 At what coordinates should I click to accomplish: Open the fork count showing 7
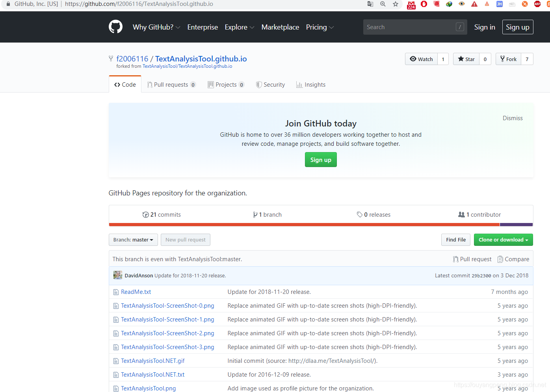[527, 59]
